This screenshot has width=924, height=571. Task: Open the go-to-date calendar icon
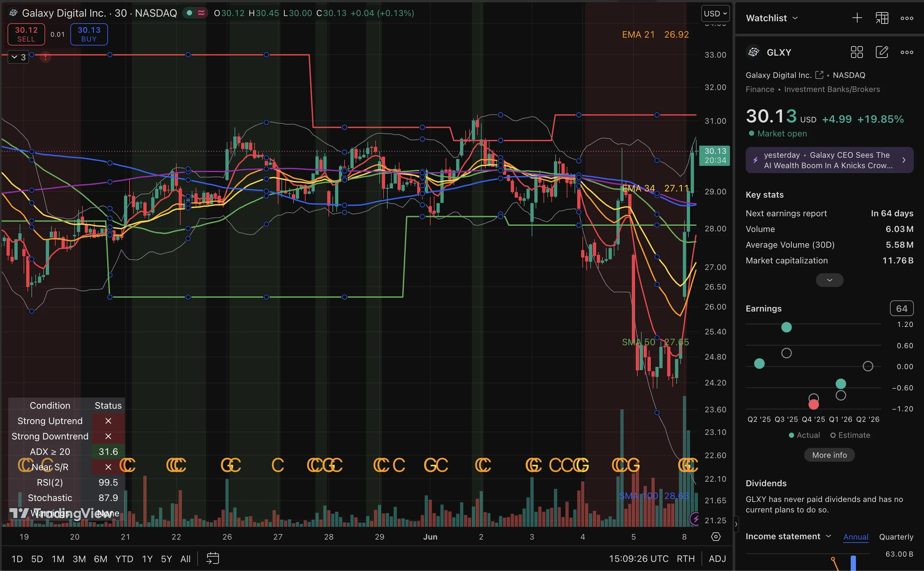tap(213, 558)
